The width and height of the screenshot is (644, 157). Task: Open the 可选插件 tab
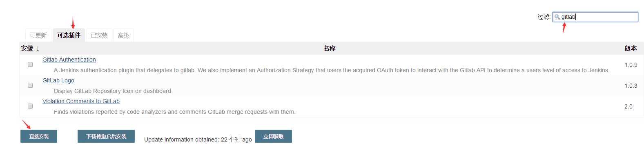[69, 35]
